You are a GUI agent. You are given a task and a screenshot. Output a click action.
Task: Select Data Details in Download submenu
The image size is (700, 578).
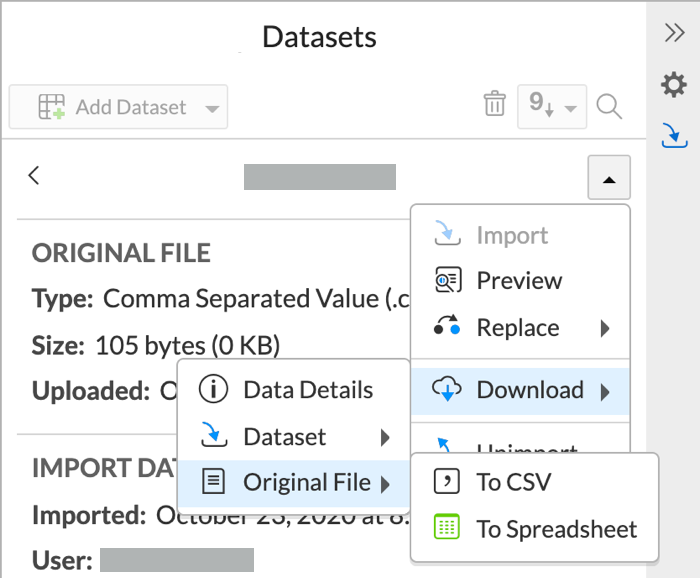294,390
